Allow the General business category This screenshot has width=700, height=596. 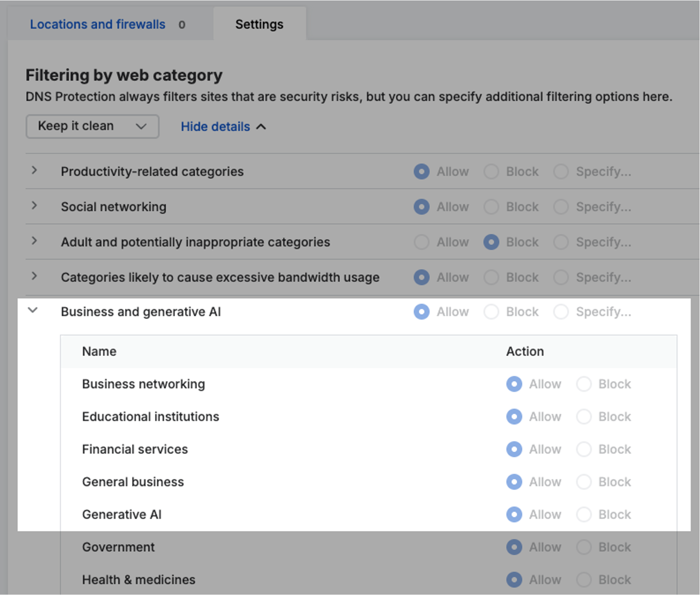[514, 482]
